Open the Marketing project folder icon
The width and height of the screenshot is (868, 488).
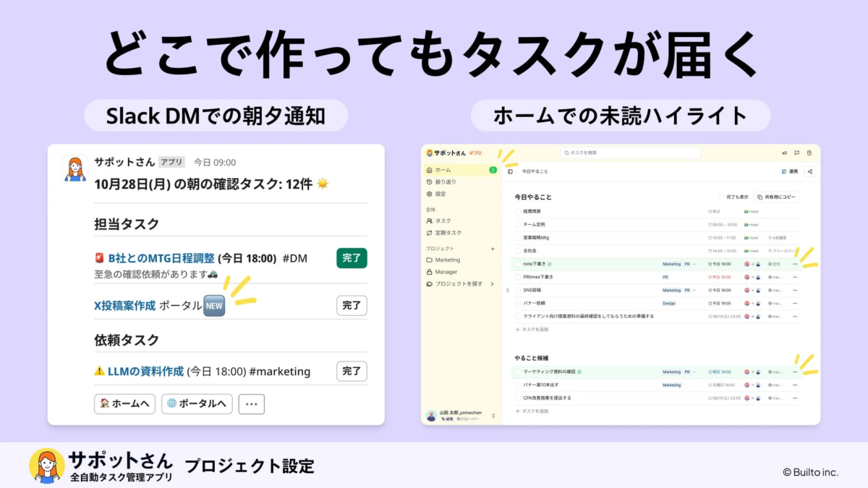pyautogui.click(x=430, y=260)
